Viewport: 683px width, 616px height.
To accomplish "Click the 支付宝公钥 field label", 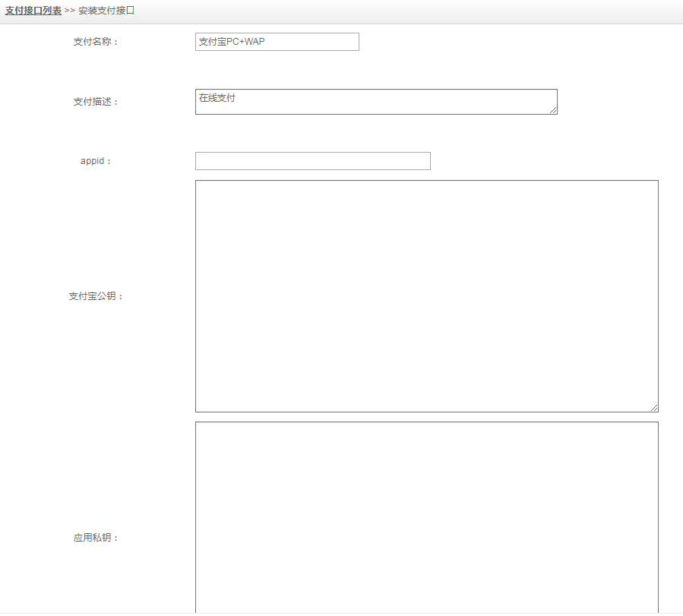I will (x=96, y=296).
